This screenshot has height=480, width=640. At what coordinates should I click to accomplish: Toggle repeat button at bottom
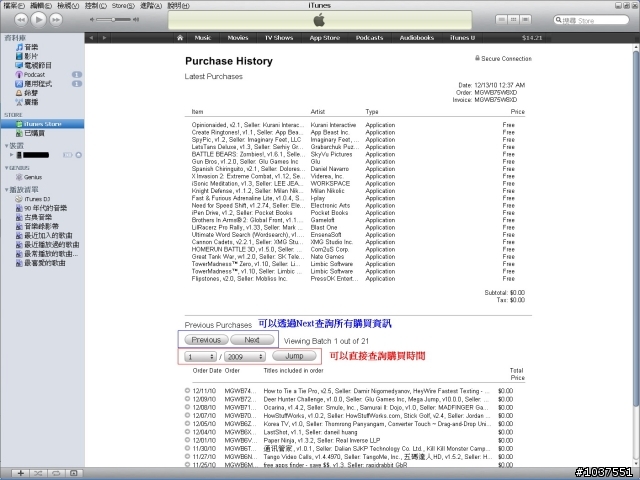pyautogui.click(x=56, y=473)
